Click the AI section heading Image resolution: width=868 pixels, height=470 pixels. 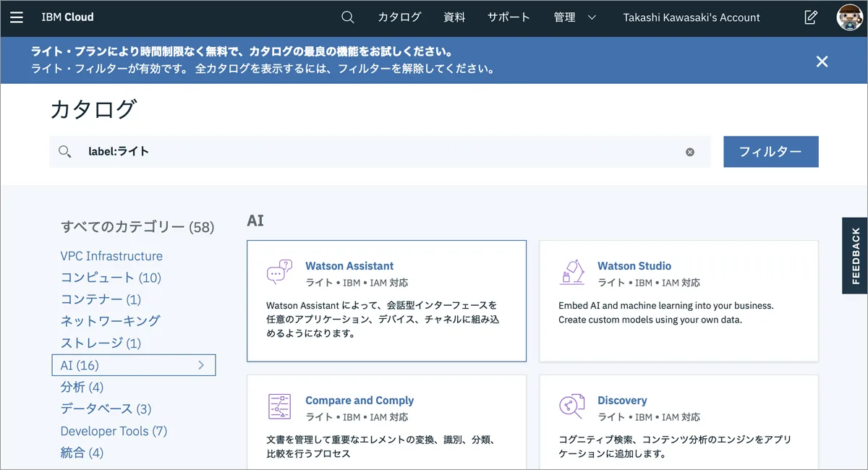255,221
